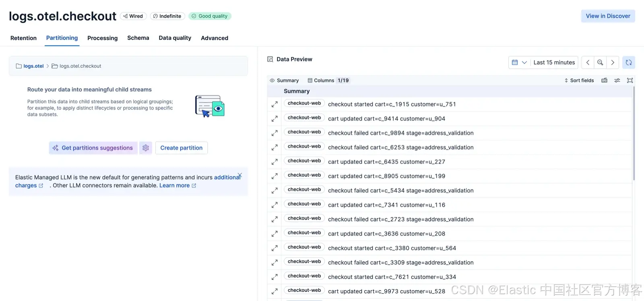This screenshot has height=301, width=644.
Task: Expand row for checkout failed cart=c_5434
Action: (x=275, y=190)
